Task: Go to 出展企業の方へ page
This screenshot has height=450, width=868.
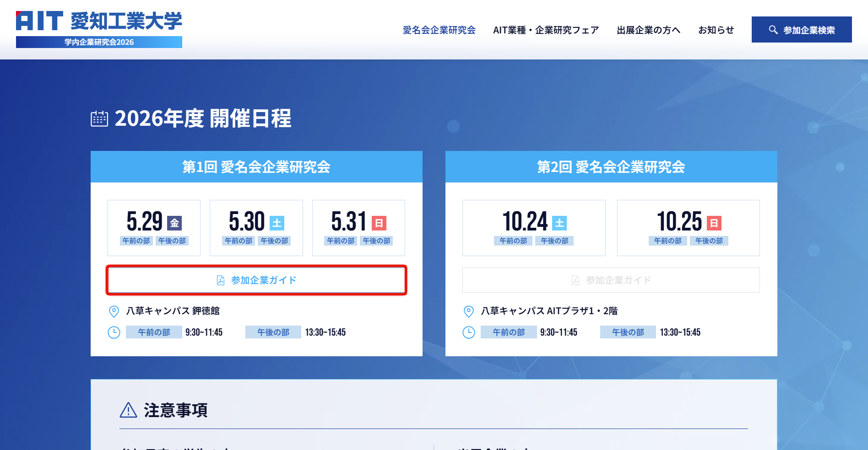Action: click(x=648, y=30)
